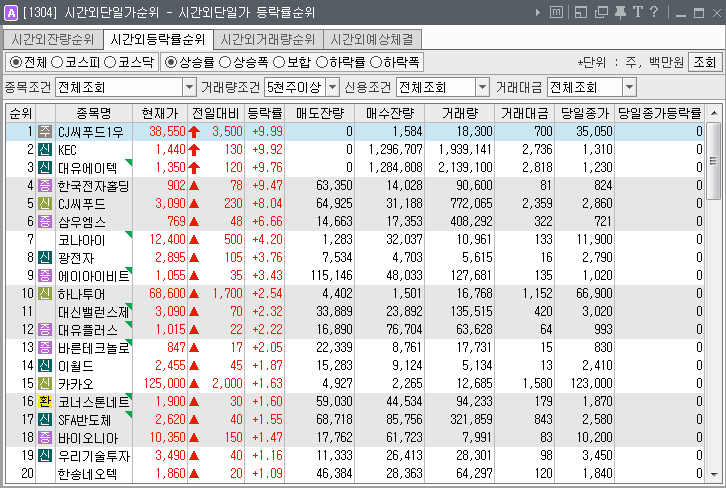Click the window layout icon in title bar
The image size is (726, 488).
[x=581, y=12]
